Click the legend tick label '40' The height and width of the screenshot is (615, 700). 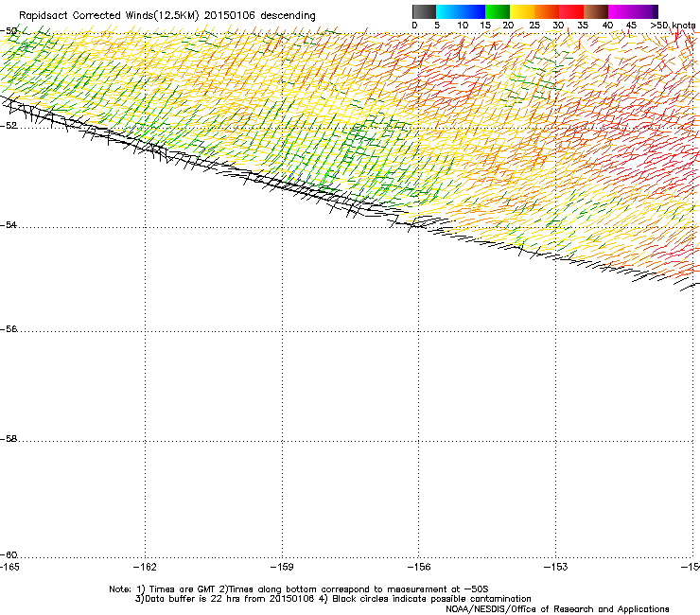click(607, 26)
